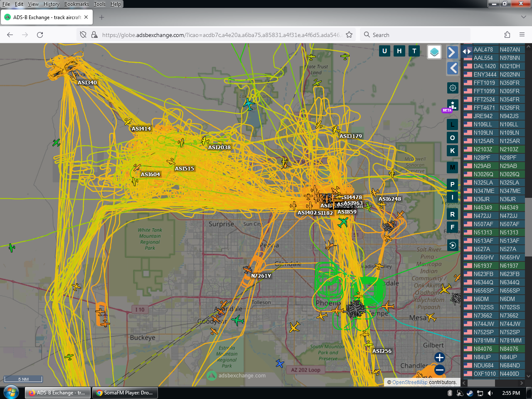Image resolution: width=532 pixels, height=399 pixels.
Task: Toggle the L labels button
Action: click(x=453, y=124)
